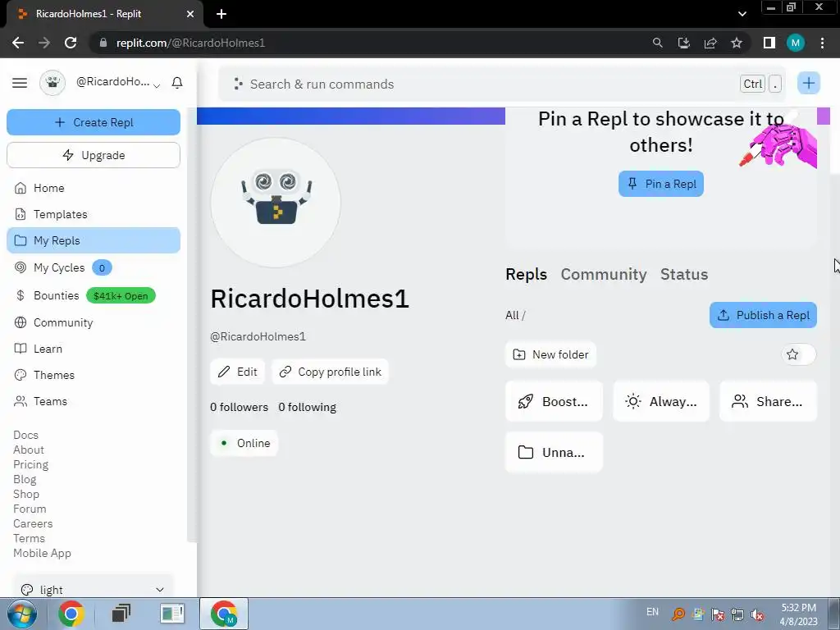This screenshot has height=630, width=840.
Task: Click the Windows Start button
Action: (x=21, y=614)
